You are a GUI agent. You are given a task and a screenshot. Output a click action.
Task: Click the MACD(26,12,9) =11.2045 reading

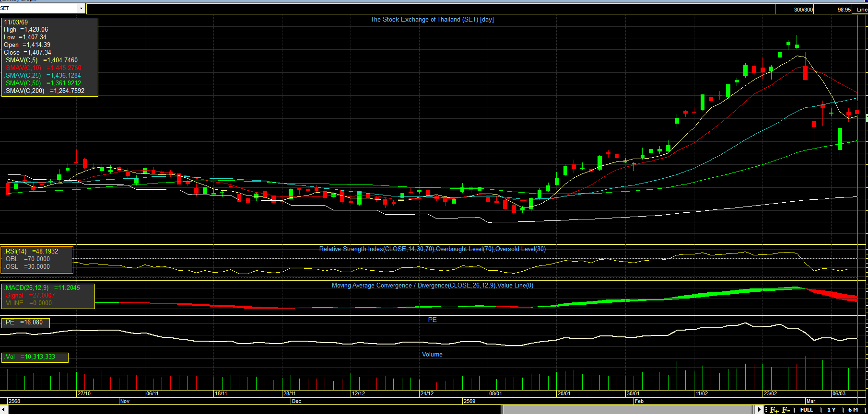click(43, 288)
